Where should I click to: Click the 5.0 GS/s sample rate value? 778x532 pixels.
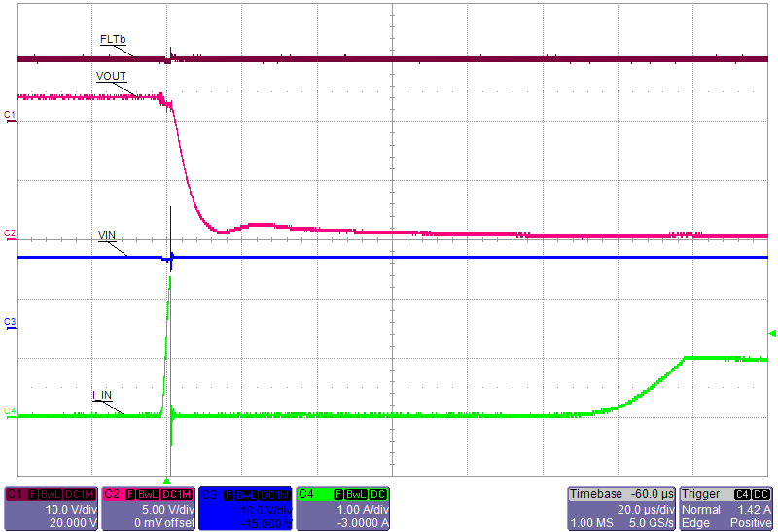coord(652,523)
